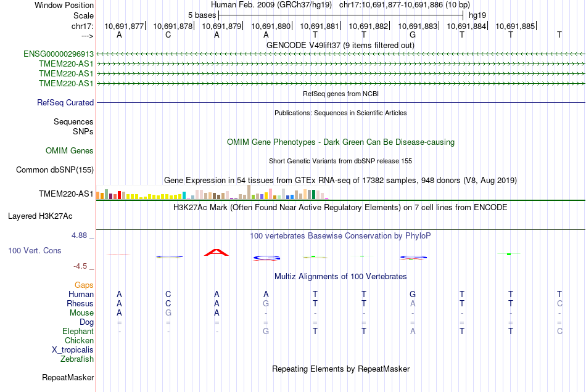Click the Sequences track label
This screenshot has width=586, height=392.
(73, 121)
